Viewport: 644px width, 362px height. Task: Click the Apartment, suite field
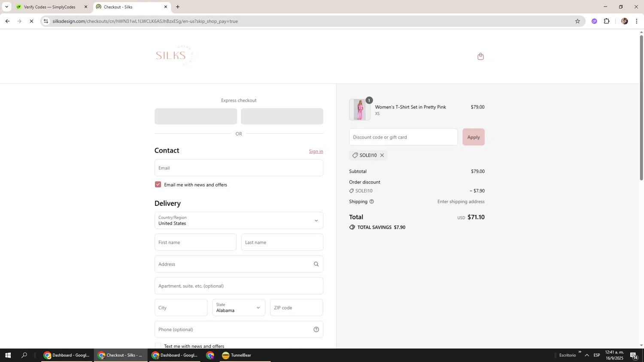(x=239, y=286)
